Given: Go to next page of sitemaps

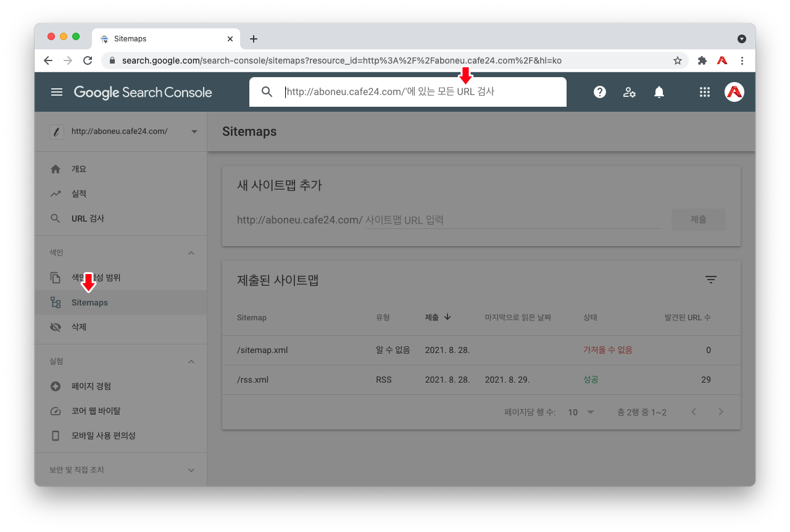Looking at the screenshot, I should [x=721, y=412].
